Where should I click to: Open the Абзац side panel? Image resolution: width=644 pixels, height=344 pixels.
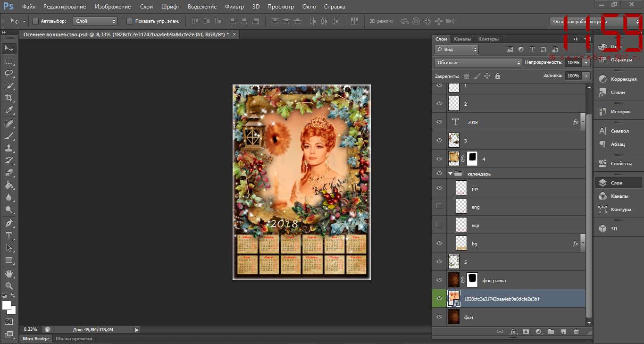(619, 144)
